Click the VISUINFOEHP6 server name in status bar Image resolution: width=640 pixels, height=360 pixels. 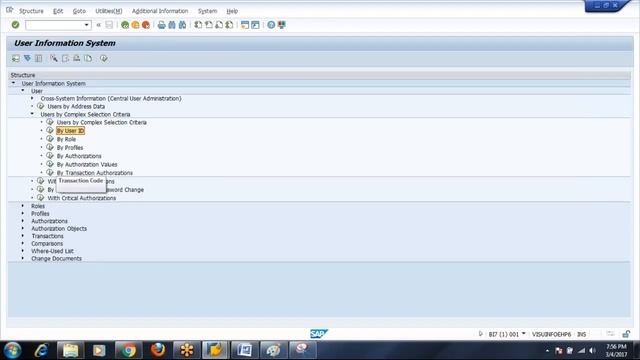(551, 334)
